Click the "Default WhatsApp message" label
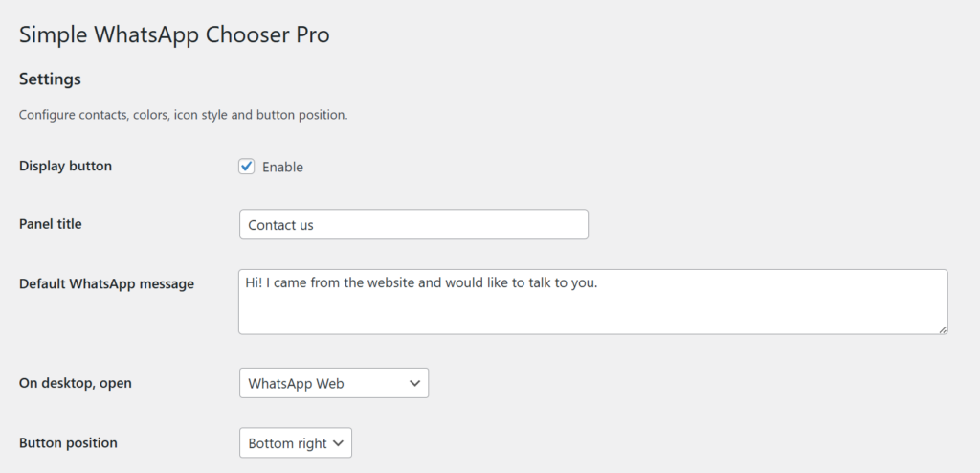 (106, 283)
